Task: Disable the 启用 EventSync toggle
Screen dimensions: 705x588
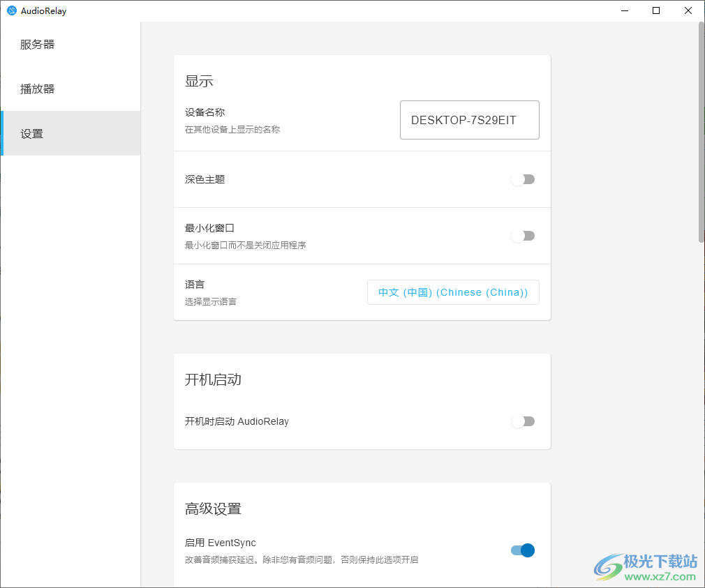Action: pos(522,550)
